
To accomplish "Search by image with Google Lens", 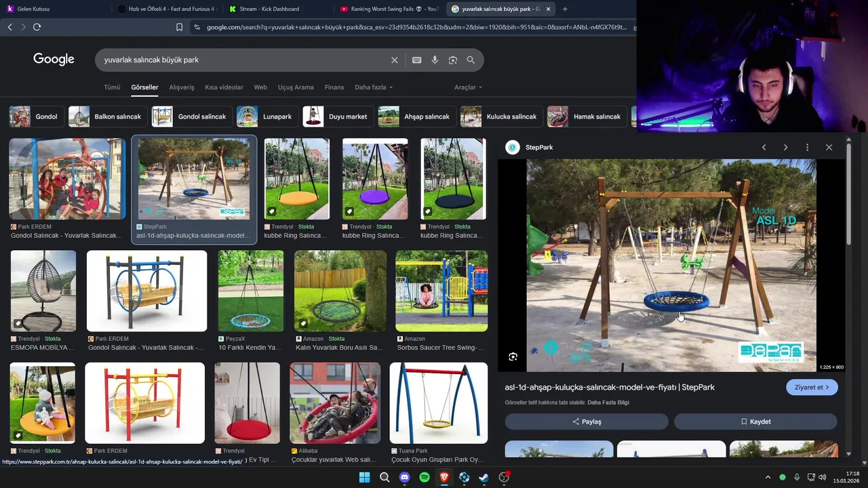I will (453, 60).
